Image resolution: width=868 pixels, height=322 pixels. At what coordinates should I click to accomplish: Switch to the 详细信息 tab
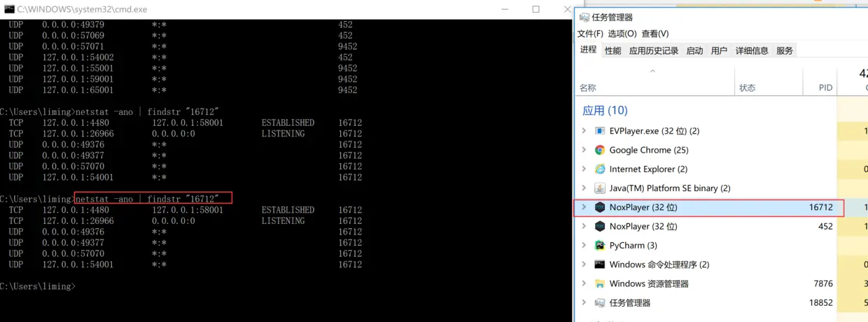[x=752, y=50]
